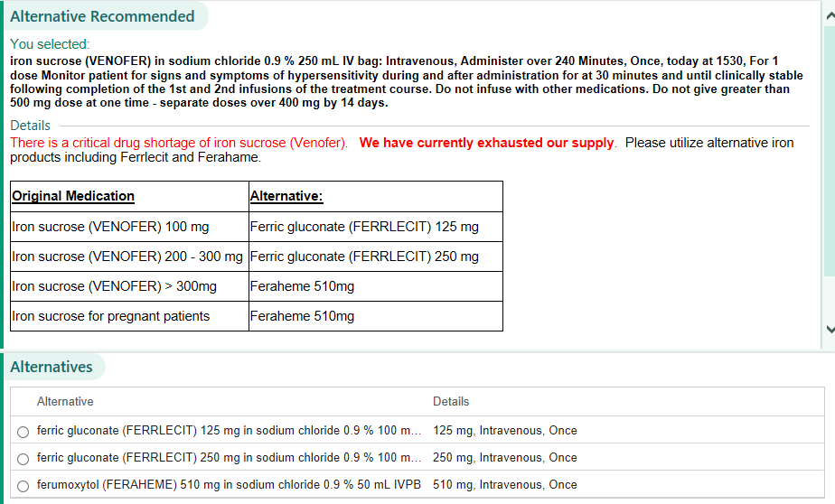
Task: Click the ferric gluconate 125 mg alternative name
Action: tap(229, 431)
